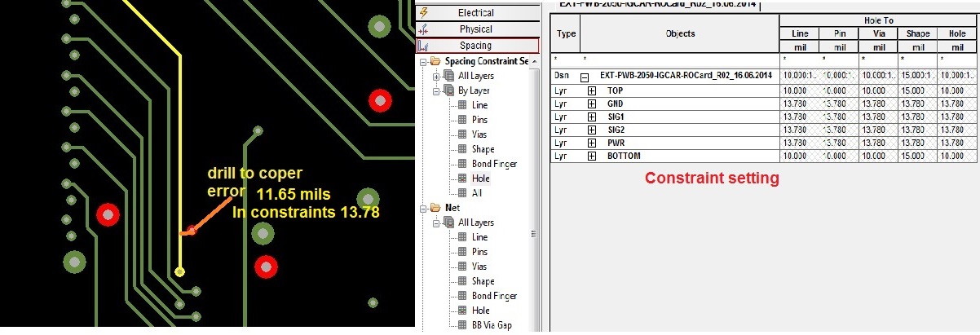Image resolution: width=980 pixels, height=335 pixels.
Task: Open the Electrical constraints section
Action: [x=476, y=12]
